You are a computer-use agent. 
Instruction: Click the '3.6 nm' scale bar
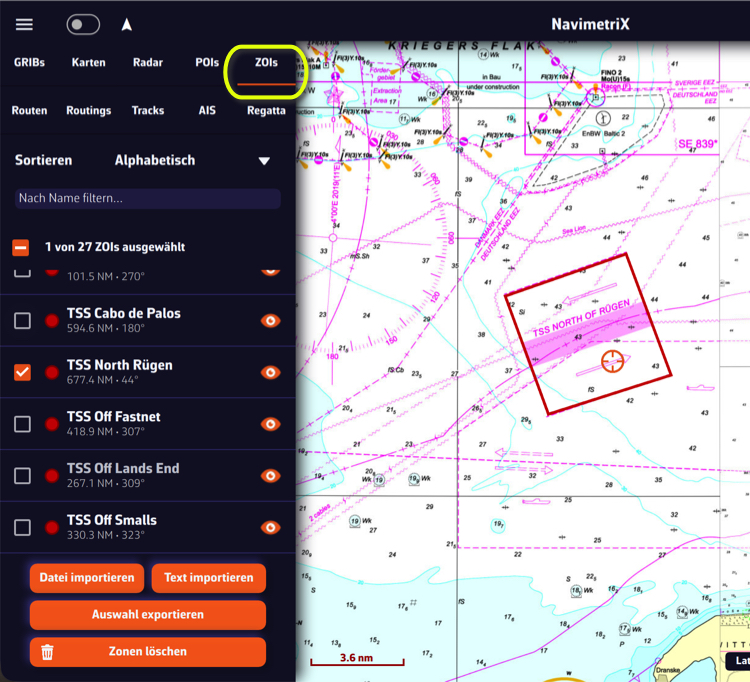tap(357, 660)
